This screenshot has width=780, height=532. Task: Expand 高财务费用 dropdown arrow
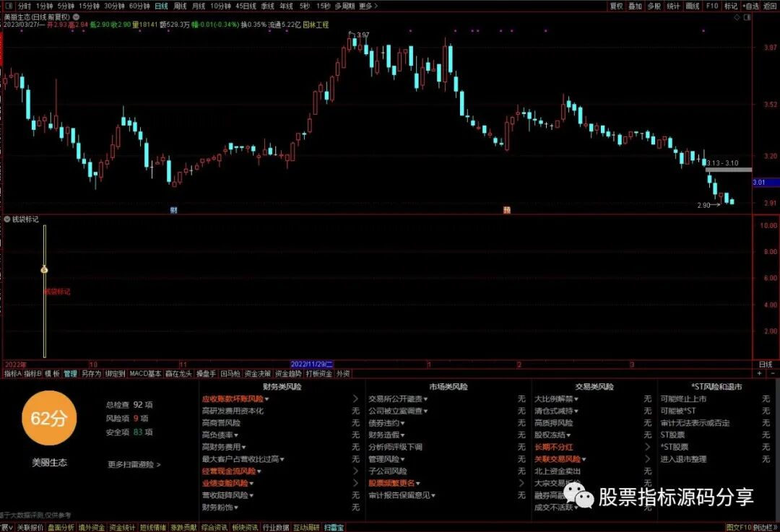point(244,448)
